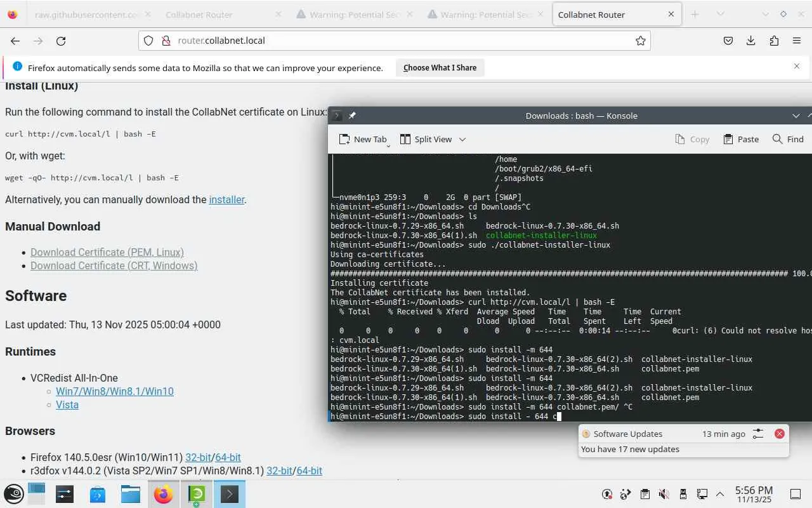The image size is (812, 508).
Task: Show the insecure connection padlock info
Action: [166, 41]
